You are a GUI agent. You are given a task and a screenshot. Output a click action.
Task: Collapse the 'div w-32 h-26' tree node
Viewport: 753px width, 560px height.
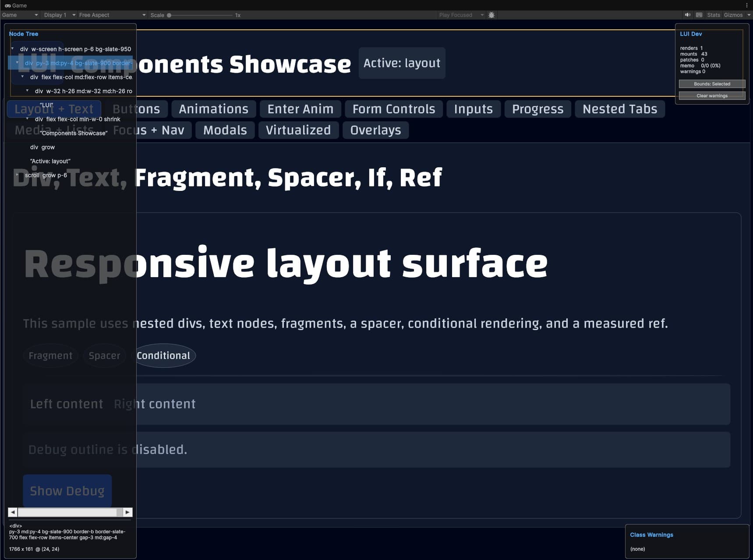27,91
